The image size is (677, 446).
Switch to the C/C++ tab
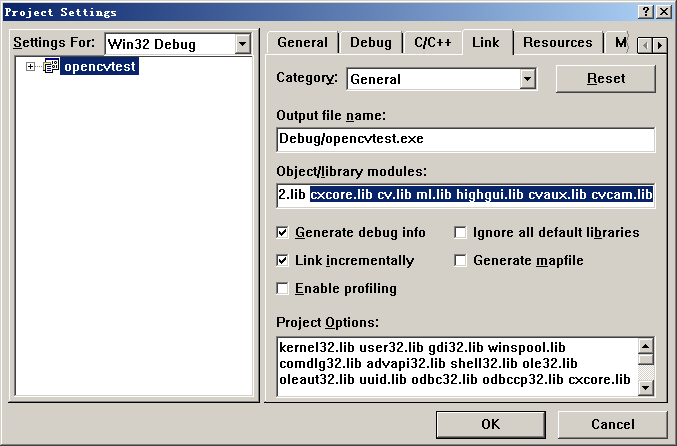pos(430,43)
